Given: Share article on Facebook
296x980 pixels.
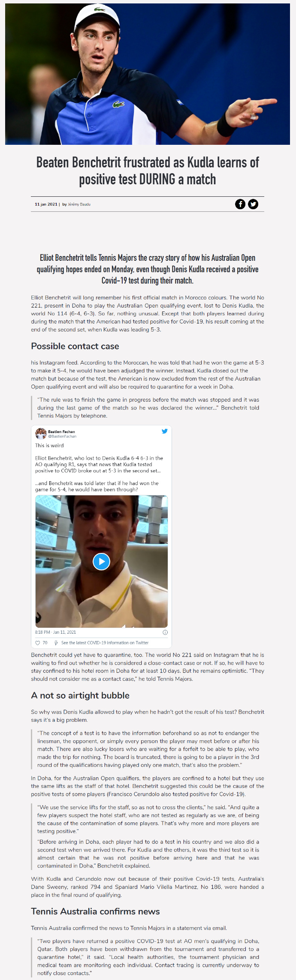Looking at the screenshot, I should [240, 204].
